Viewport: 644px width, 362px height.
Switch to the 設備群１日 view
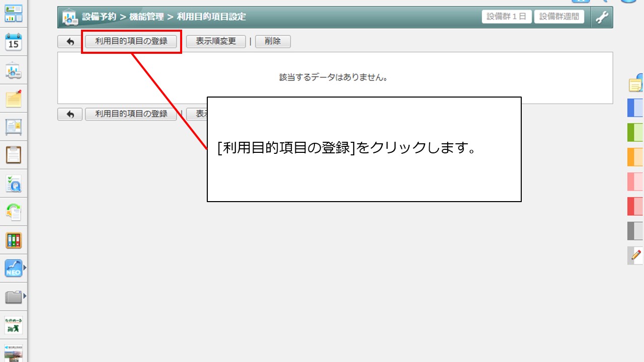[x=507, y=17]
